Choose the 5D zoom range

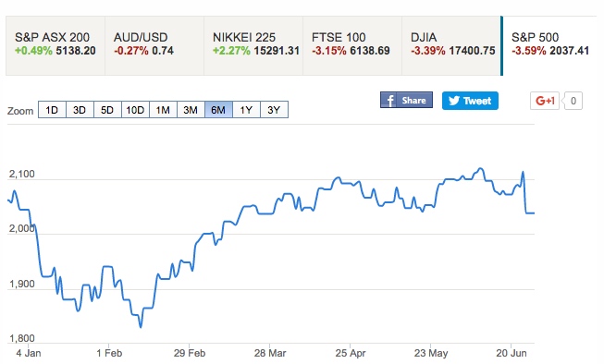click(107, 110)
